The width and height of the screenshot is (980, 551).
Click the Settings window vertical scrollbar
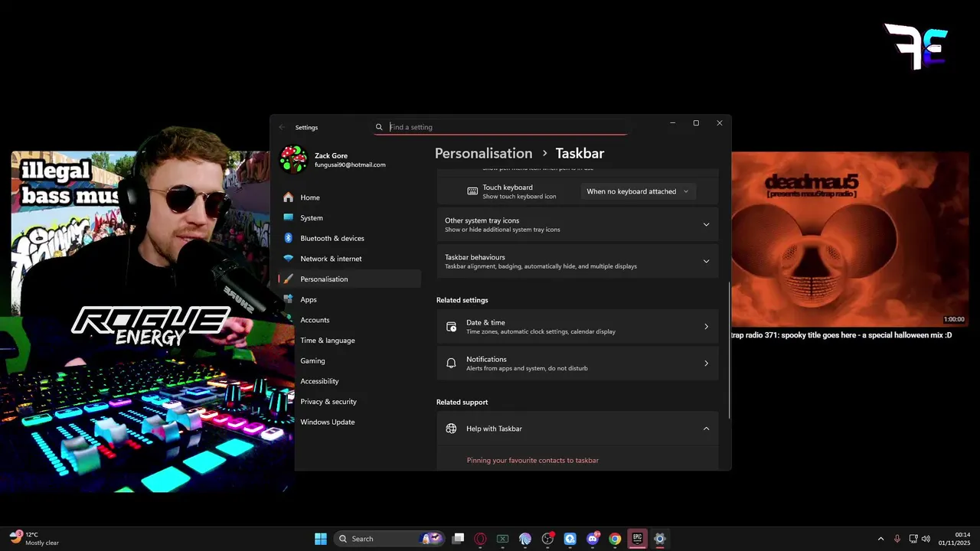pos(729,350)
